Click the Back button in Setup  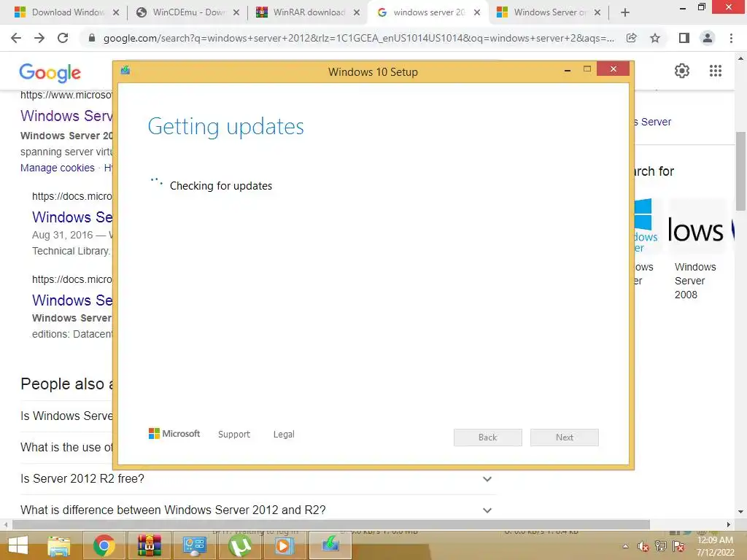[488, 437]
